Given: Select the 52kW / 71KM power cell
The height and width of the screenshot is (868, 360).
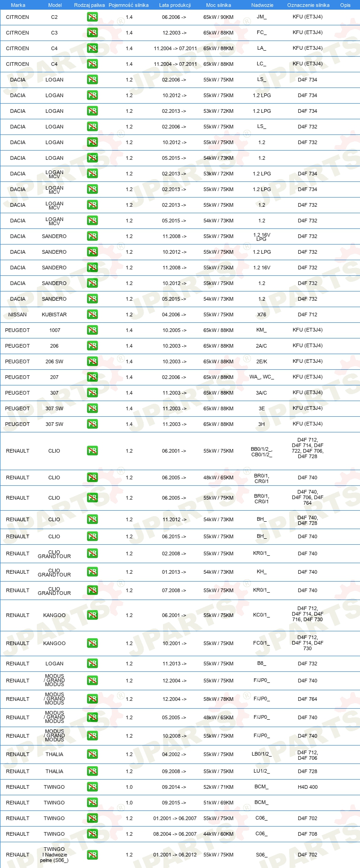Looking at the screenshot, I should (219, 787).
